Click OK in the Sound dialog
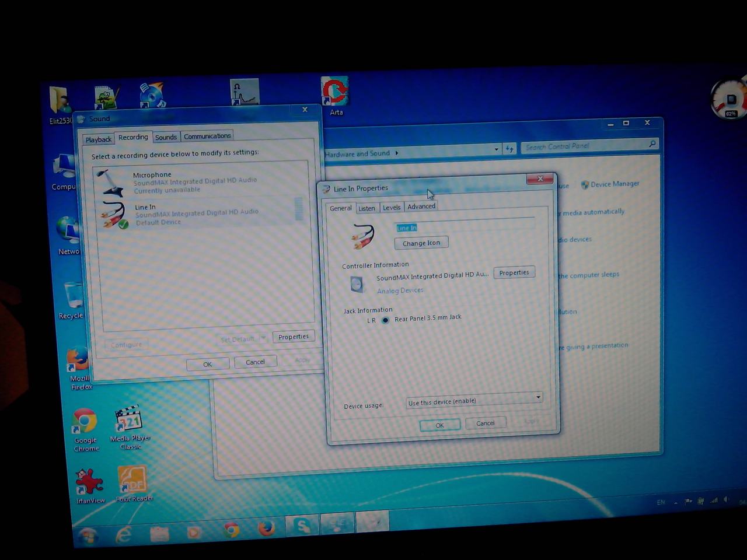 208,364
